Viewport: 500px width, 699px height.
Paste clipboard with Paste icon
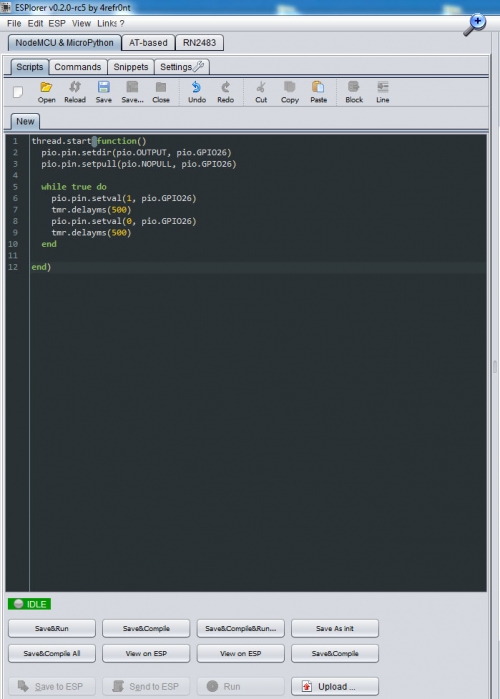(318, 92)
